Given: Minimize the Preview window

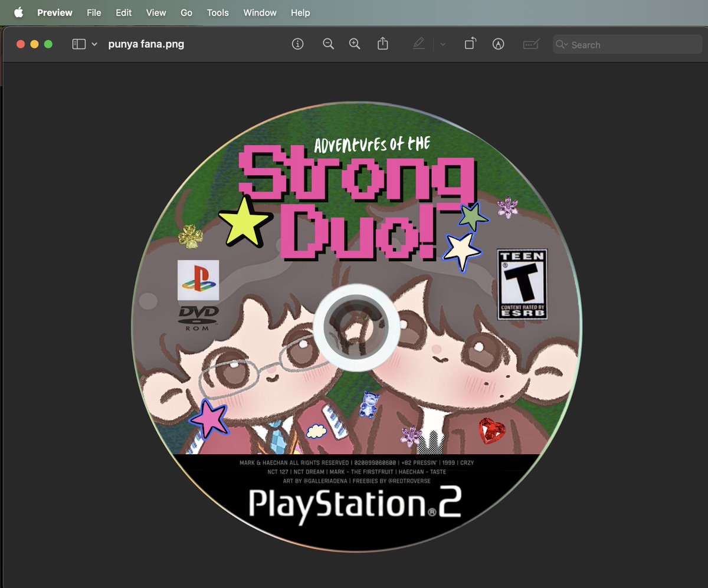Looking at the screenshot, I should (34, 44).
